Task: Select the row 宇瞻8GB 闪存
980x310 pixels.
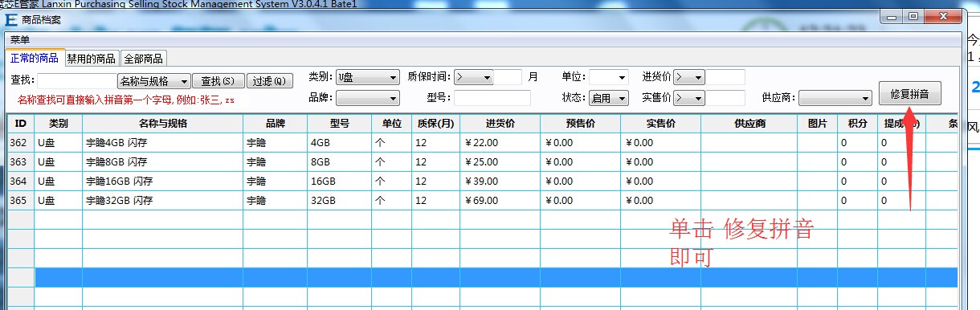Action: click(482, 162)
